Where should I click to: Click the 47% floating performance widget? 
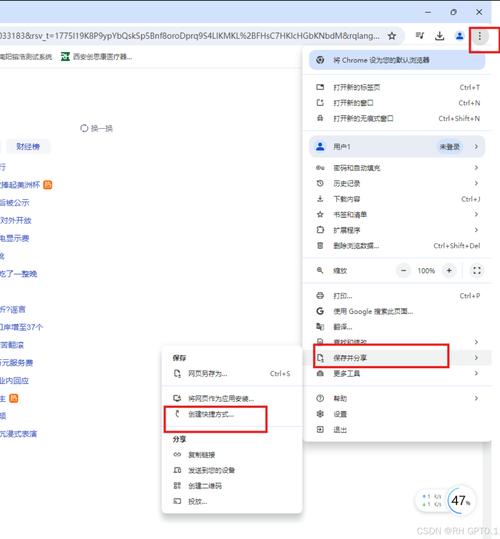point(461,500)
